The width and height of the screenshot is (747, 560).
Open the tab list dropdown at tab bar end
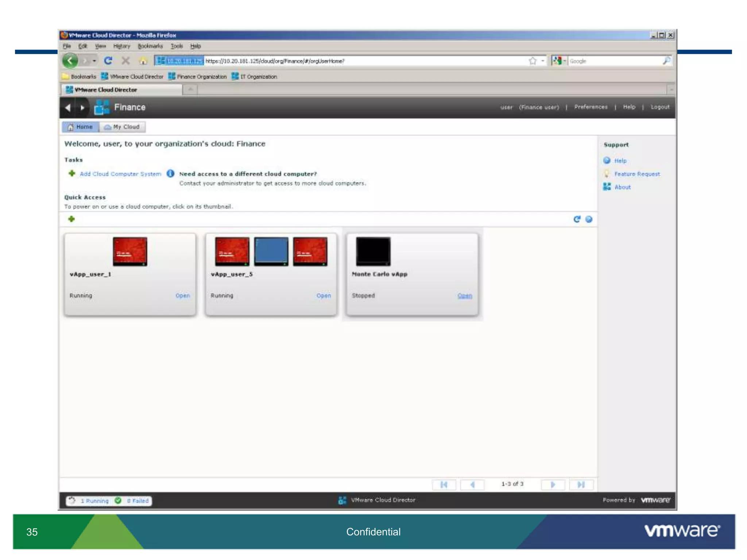pos(671,89)
